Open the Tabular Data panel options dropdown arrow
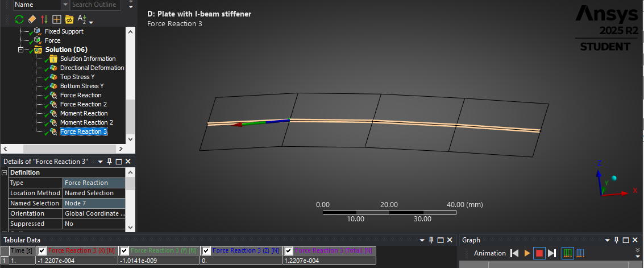 click(x=422, y=240)
